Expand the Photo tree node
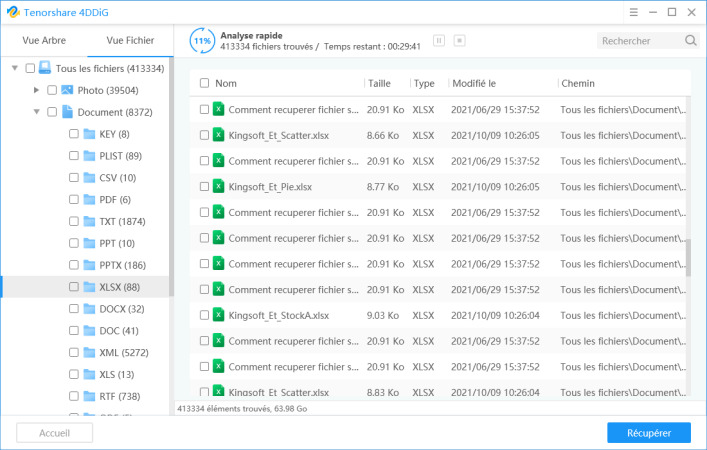707x450 pixels. coord(37,90)
